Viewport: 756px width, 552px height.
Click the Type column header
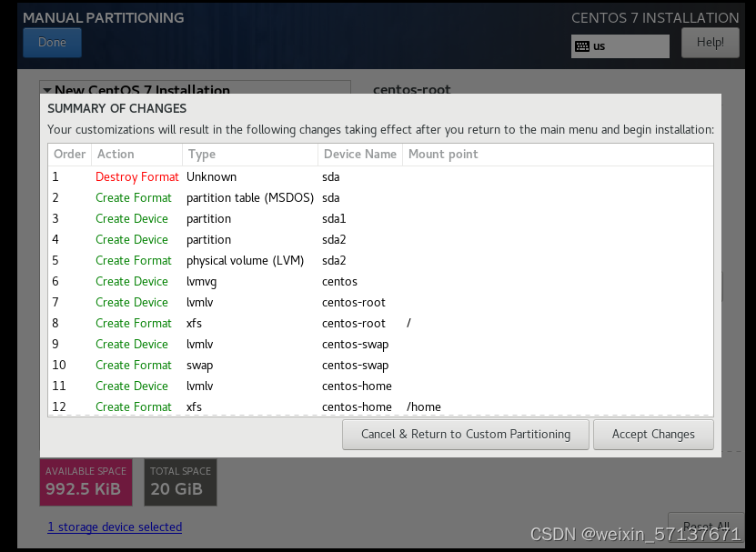pyautogui.click(x=250, y=155)
